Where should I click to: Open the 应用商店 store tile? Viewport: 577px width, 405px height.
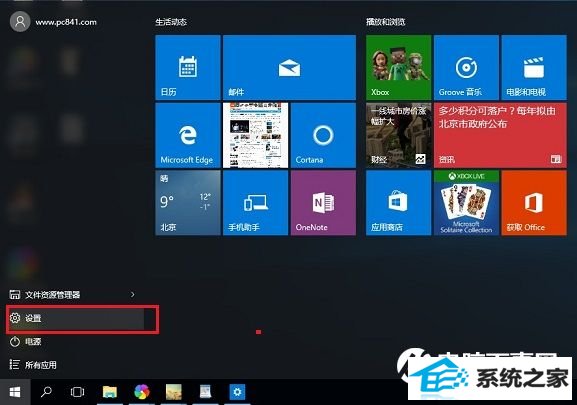(x=399, y=203)
